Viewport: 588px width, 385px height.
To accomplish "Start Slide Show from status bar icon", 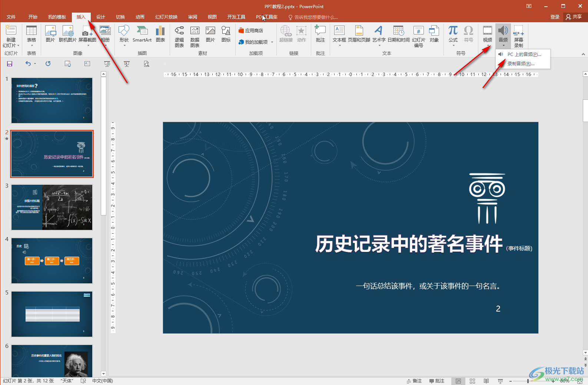I will tap(501, 381).
